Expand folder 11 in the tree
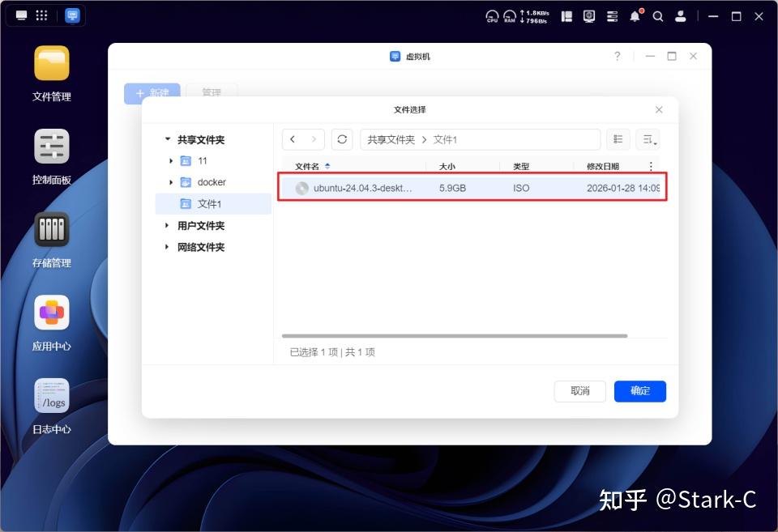 pyautogui.click(x=171, y=160)
